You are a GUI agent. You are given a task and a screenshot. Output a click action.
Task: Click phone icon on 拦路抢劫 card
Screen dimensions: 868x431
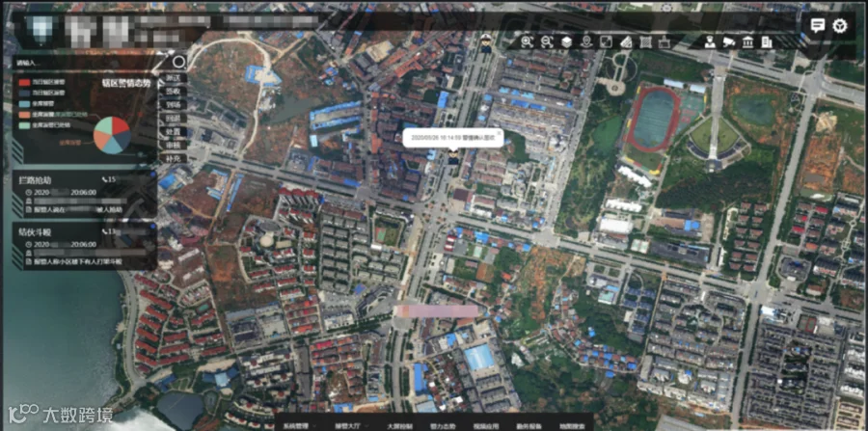[x=104, y=179]
